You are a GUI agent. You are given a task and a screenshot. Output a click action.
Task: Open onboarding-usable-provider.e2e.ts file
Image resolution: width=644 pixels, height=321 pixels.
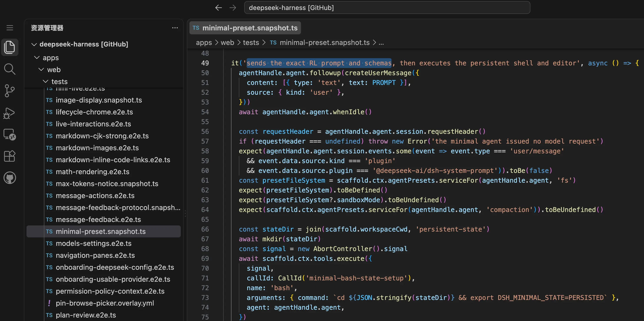pos(103,279)
